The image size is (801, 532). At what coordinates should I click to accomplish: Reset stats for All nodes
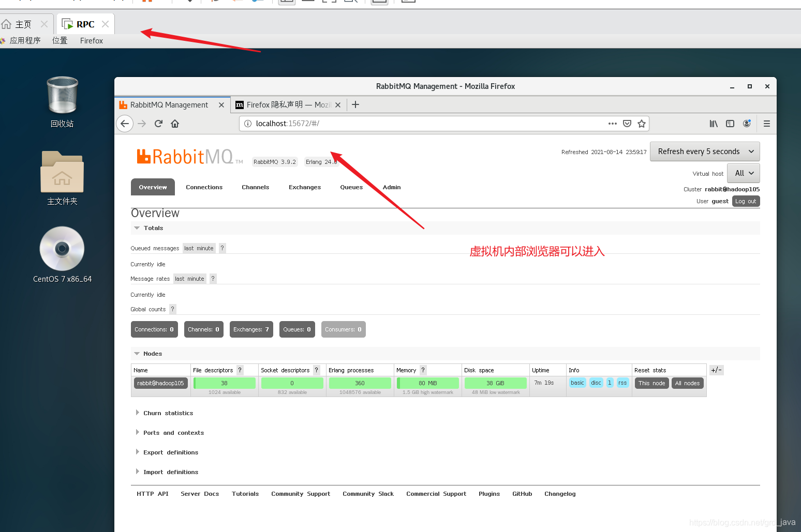coord(687,383)
